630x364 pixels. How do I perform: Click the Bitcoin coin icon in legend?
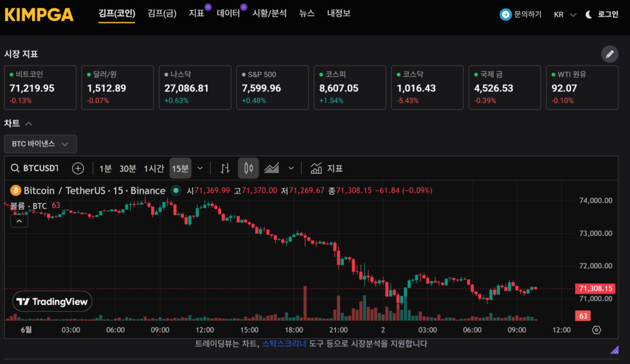16,190
